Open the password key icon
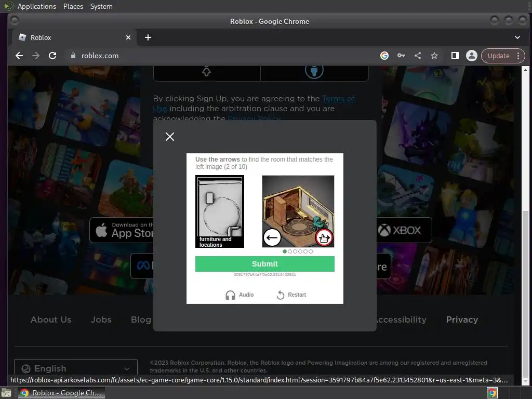Image resolution: width=532 pixels, height=399 pixels. [x=401, y=56]
